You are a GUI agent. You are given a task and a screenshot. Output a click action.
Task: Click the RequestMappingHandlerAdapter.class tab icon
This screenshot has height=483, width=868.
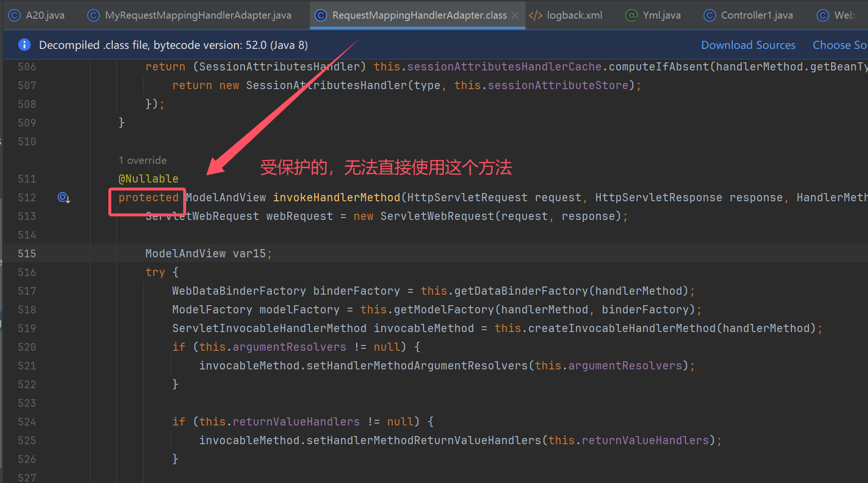pos(321,15)
